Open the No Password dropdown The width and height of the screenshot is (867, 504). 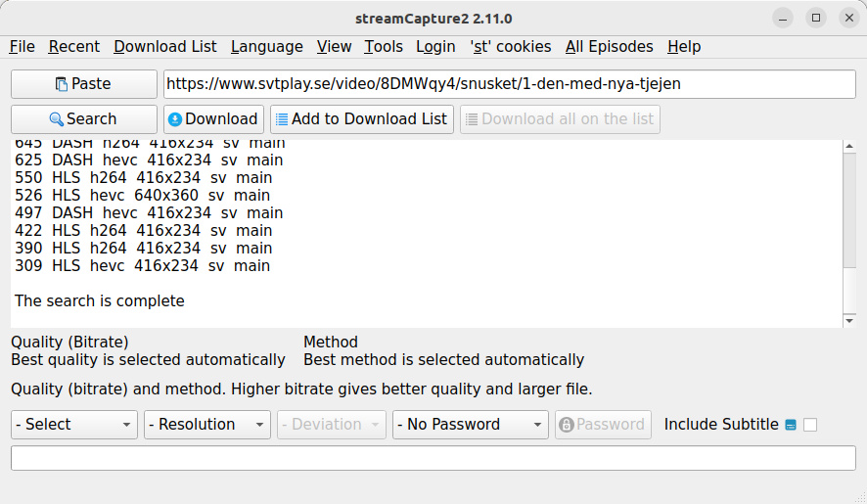click(470, 425)
